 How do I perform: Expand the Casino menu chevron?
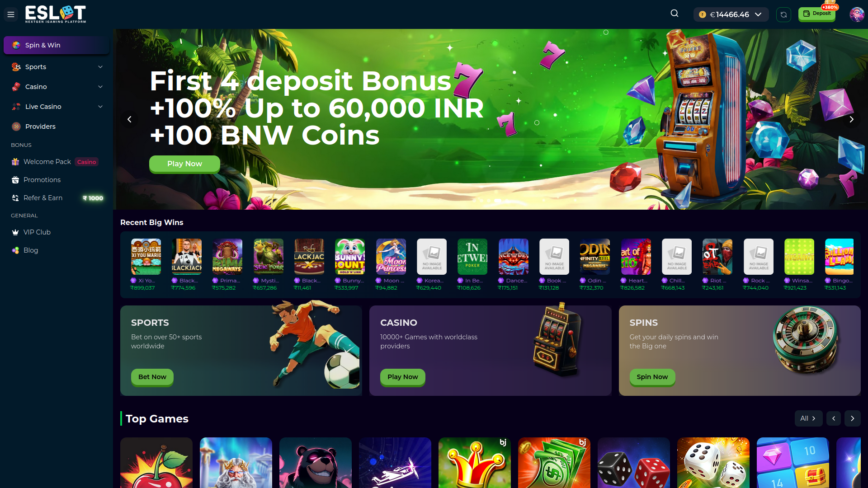(x=100, y=87)
